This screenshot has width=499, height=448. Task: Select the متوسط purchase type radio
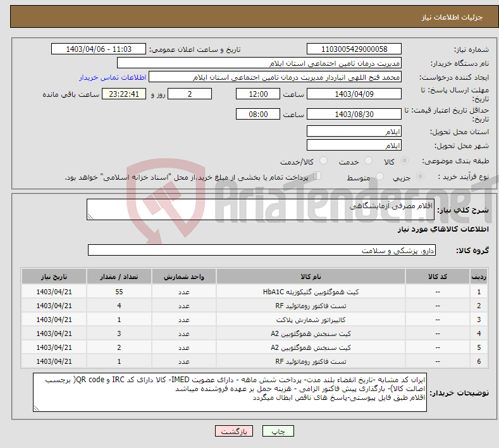click(379, 177)
